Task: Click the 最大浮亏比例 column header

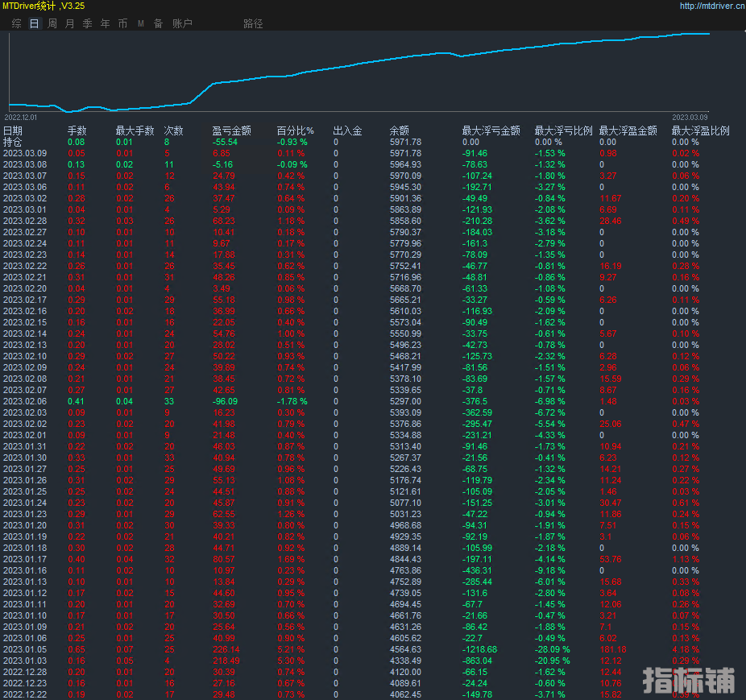Action: (x=564, y=130)
